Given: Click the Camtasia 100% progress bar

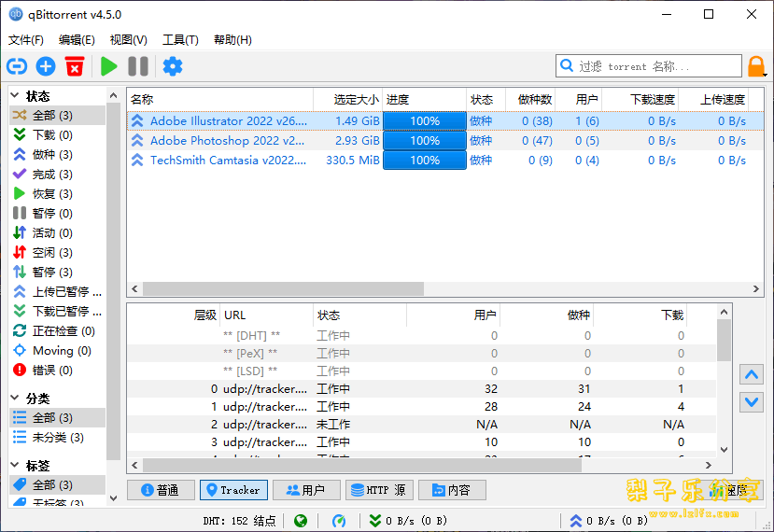Looking at the screenshot, I should [425, 161].
